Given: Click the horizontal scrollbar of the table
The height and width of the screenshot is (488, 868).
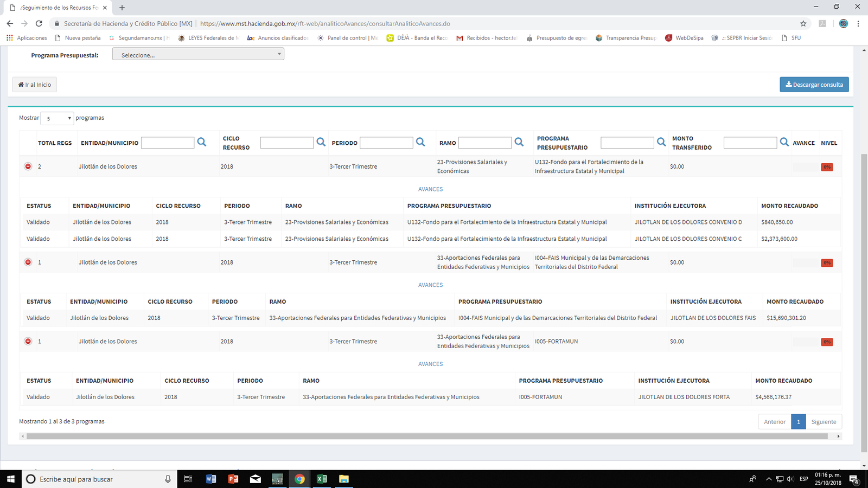Looking at the screenshot, I should point(427,436).
